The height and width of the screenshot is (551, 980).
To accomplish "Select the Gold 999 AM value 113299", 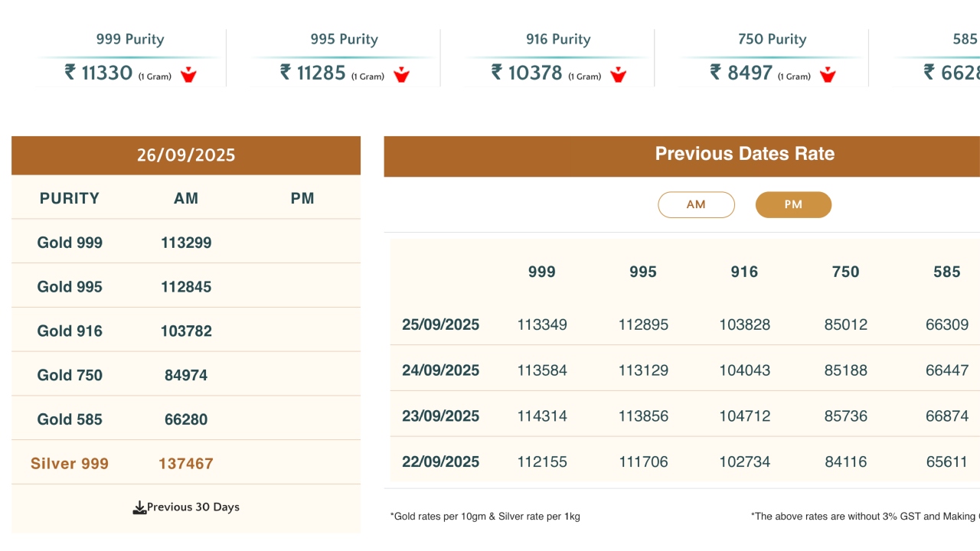I will (x=186, y=243).
